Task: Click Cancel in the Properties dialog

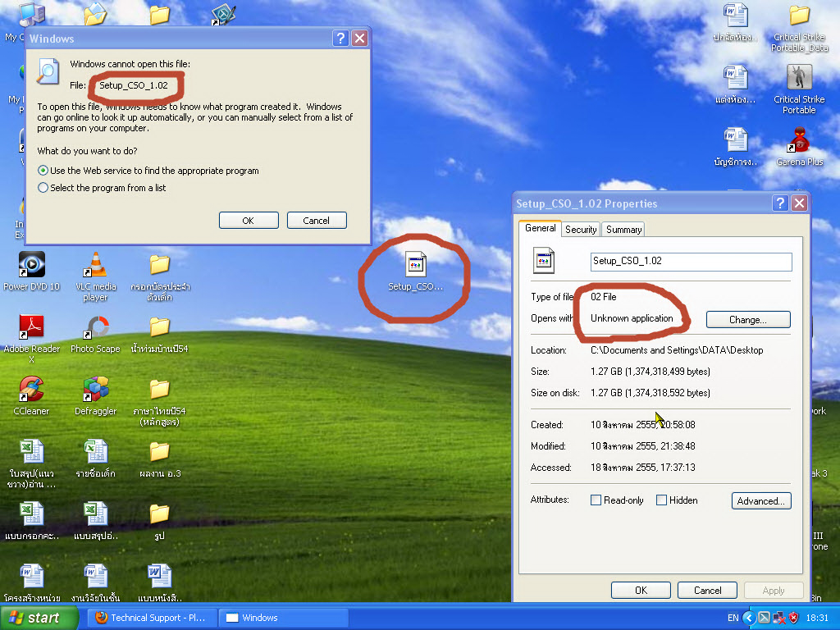Action: [x=707, y=591]
